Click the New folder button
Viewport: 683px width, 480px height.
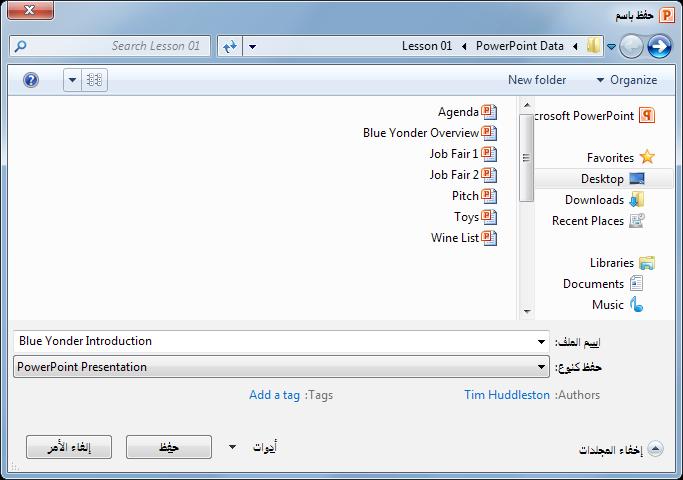(x=537, y=80)
